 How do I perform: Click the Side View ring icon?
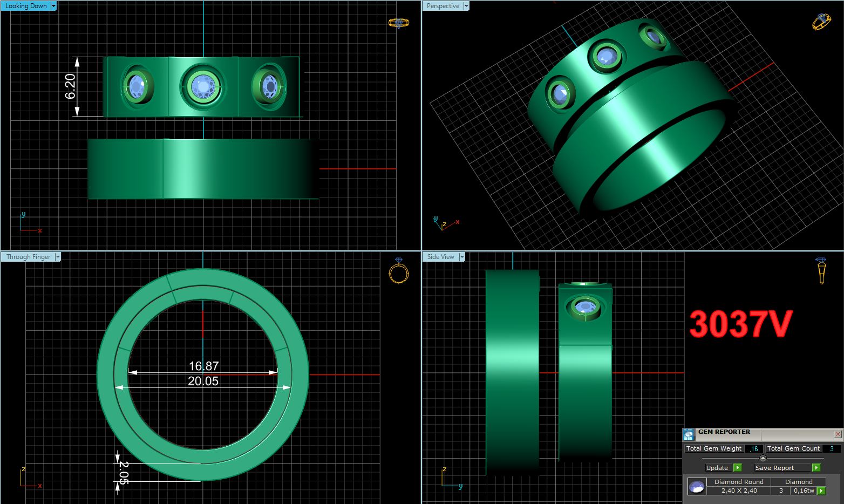(821, 270)
